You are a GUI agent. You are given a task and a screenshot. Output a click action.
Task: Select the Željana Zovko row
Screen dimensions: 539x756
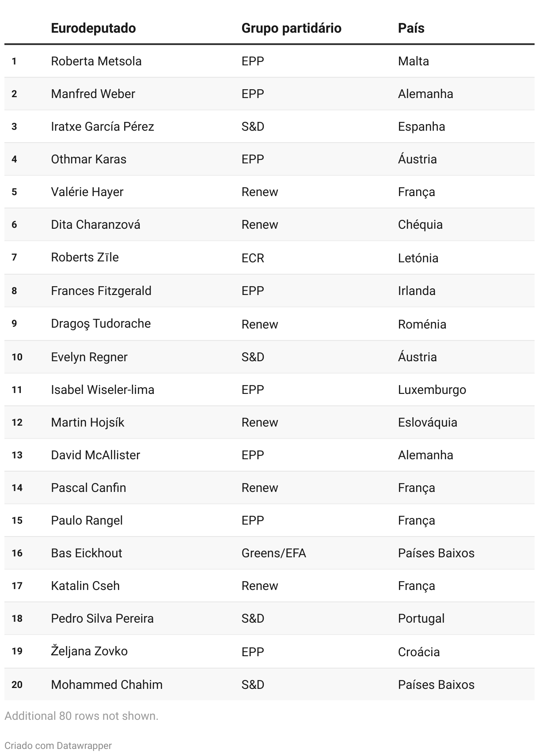pyautogui.click(x=269, y=651)
